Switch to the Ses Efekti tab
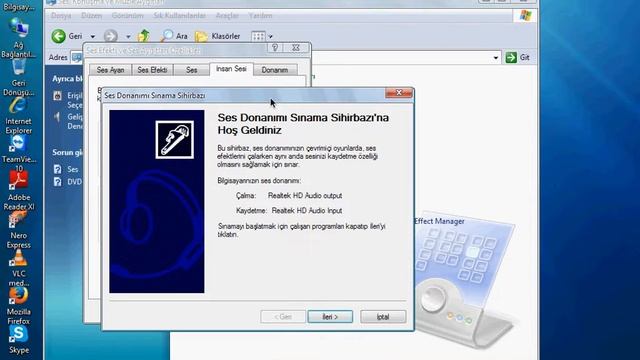640x360 pixels. [152, 70]
